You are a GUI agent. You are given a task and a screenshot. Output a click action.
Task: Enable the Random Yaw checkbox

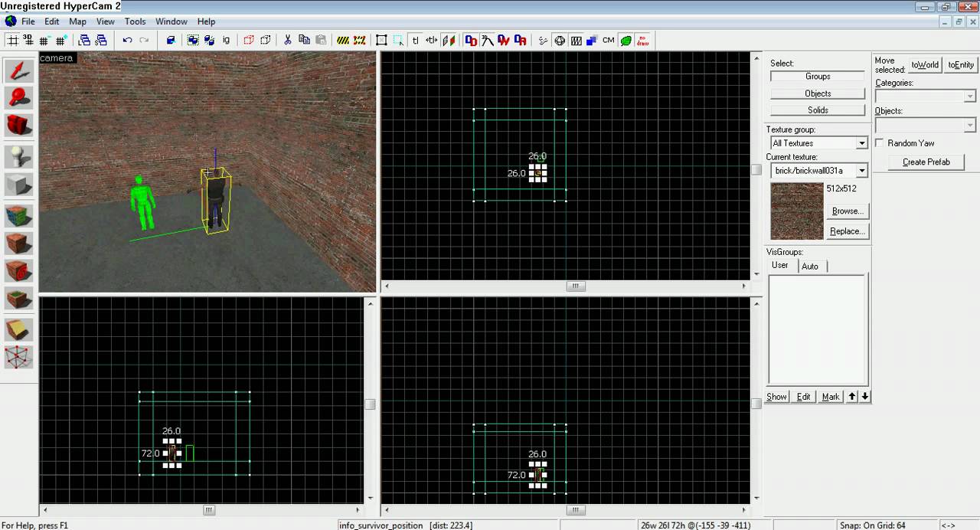click(880, 143)
